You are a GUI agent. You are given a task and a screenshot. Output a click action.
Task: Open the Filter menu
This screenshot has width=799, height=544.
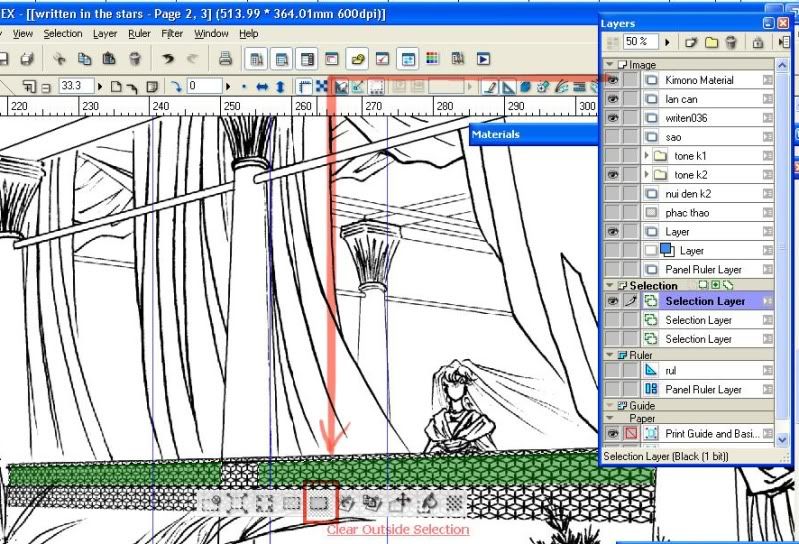172,34
